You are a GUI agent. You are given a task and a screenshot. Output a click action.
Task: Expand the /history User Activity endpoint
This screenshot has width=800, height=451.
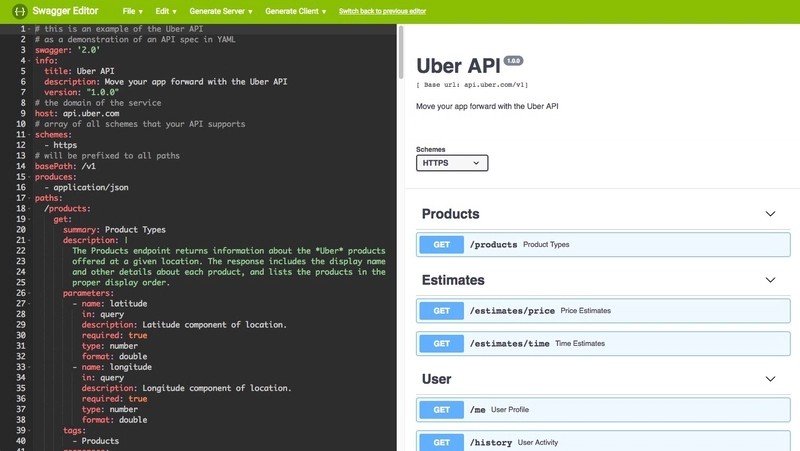(620, 441)
